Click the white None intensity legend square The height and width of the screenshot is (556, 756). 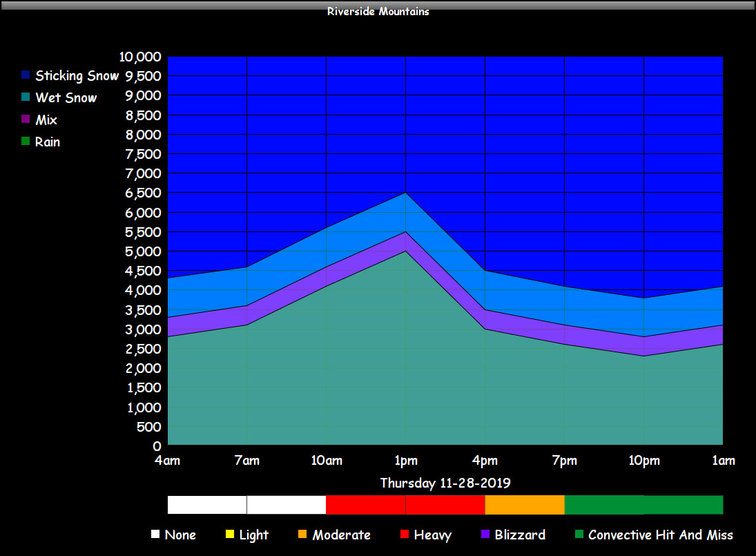coord(155,535)
